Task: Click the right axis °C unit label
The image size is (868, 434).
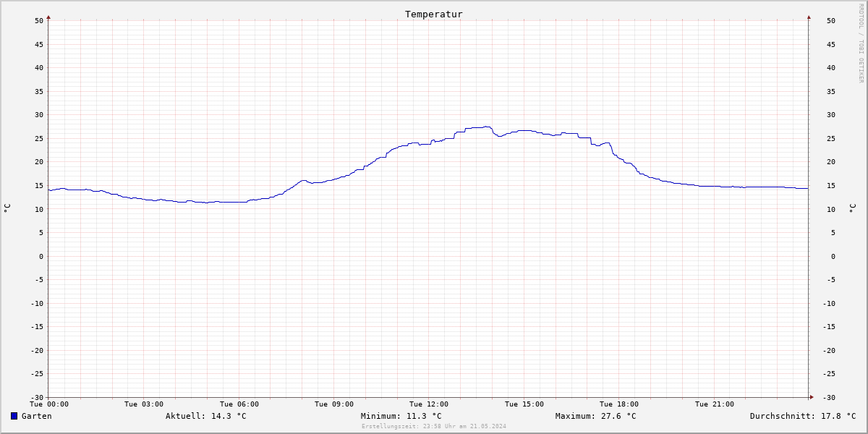Action: pos(852,208)
